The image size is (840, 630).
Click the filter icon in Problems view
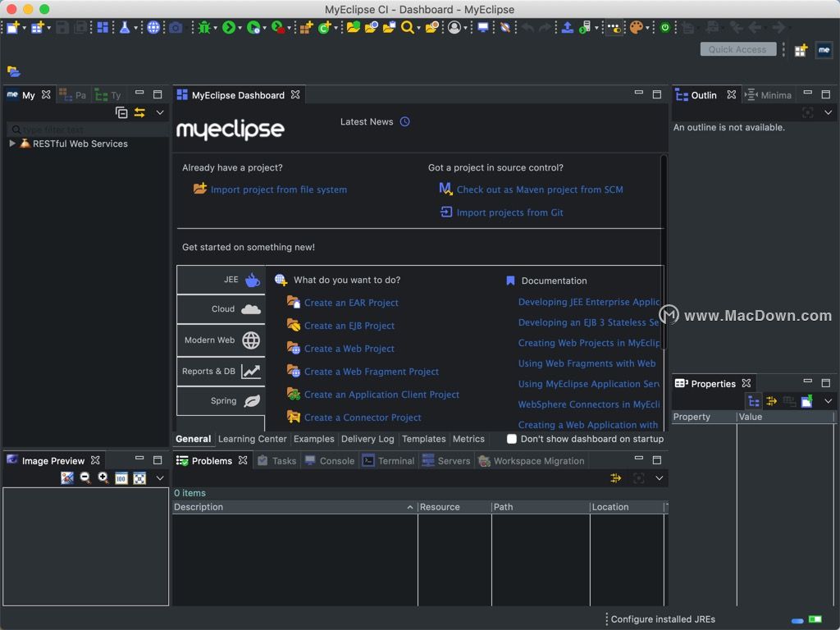tap(615, 478)
